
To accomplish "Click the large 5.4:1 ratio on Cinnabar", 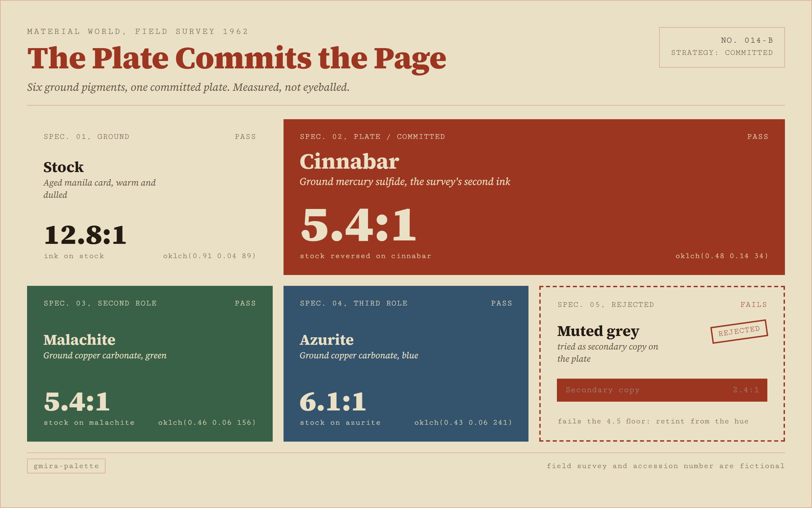I will pyautogui.click(x=358, y=225).
